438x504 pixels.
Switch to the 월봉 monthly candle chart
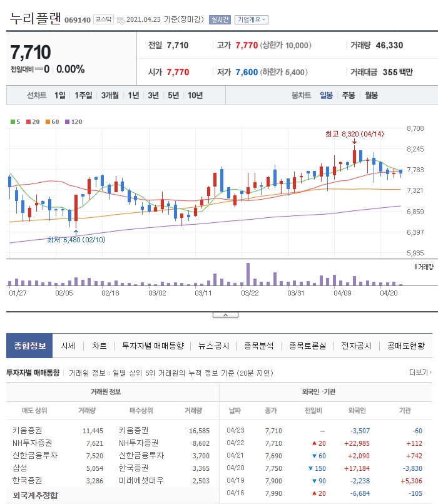pyautogui.click(x=371, y=95)
